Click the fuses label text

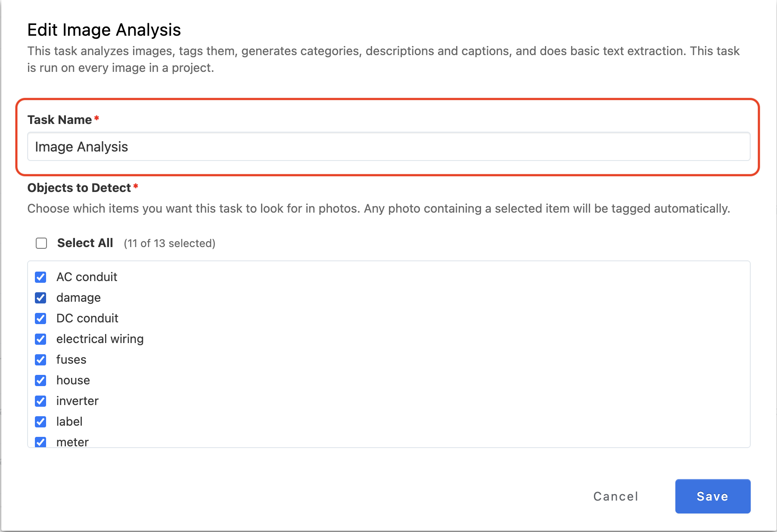point(71,360)
